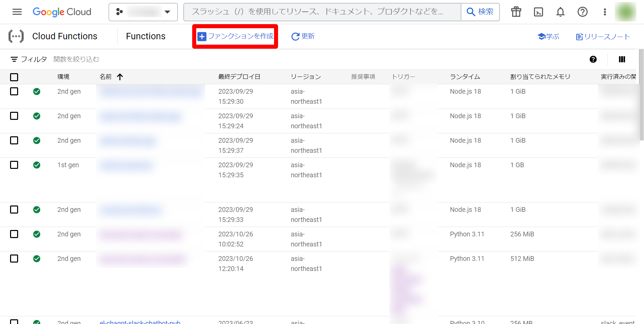Screen dimensions: 644x324
Task: Open the リリースノート link
Action: (603, 37)
